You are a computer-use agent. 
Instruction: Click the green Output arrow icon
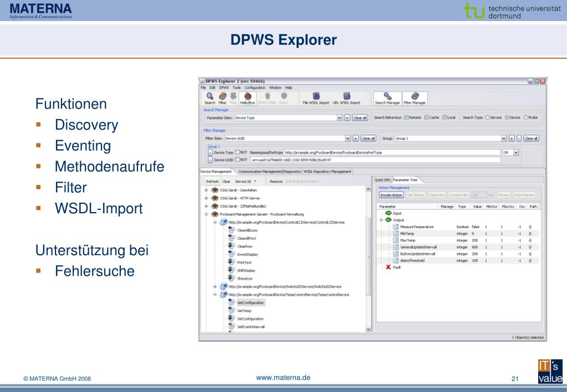(389, 220)
